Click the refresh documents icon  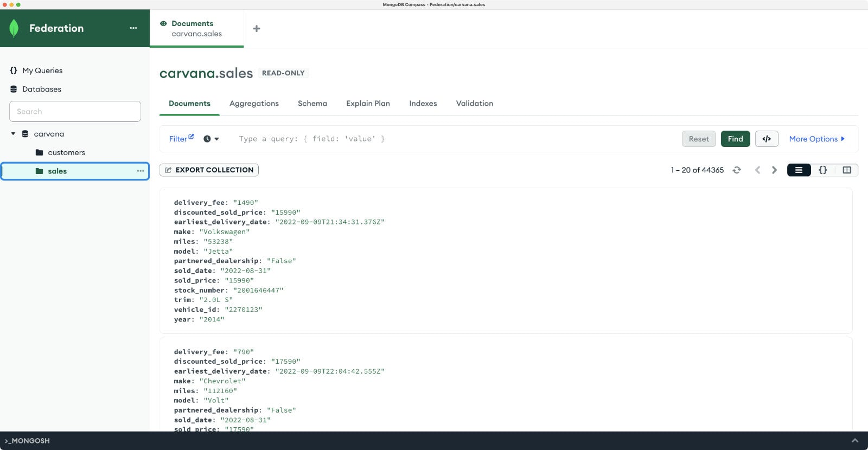(x=737, y=170)
